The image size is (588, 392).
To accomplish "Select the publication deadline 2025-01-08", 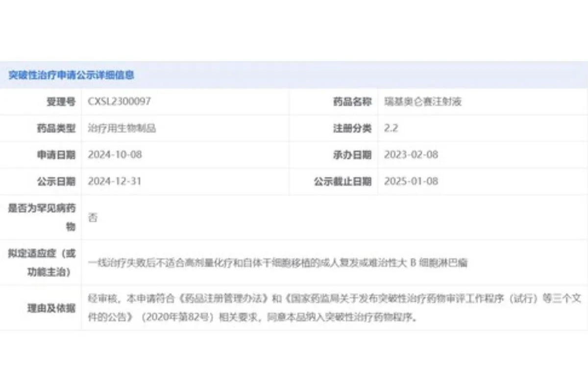I will (411, 181).
